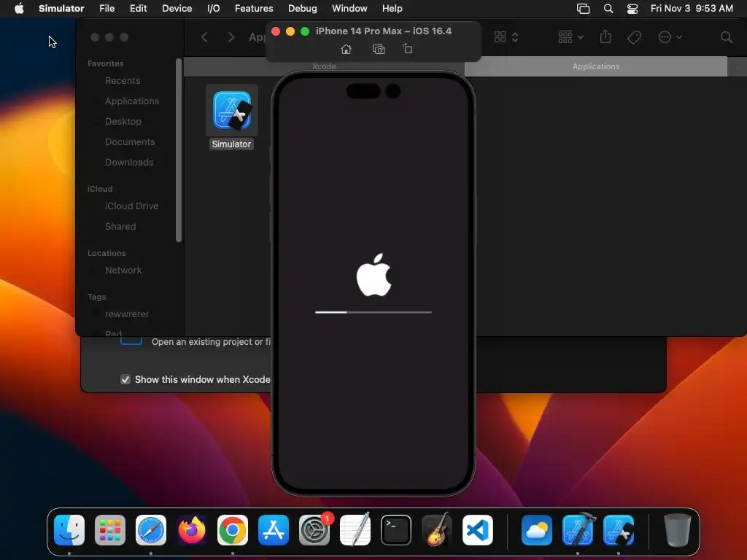This screenshot has width=747, height=560.
Task: Open the Trash in the Dock
Action: coord(677,530)
